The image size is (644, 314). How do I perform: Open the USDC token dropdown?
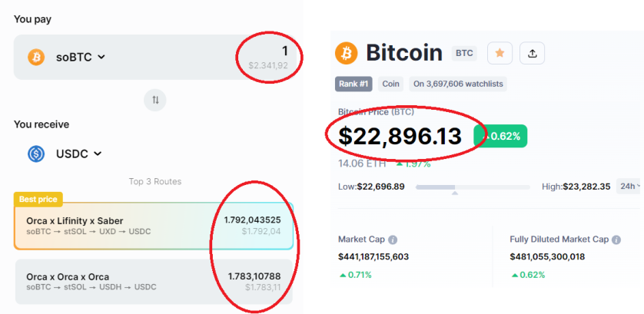click(79, 154)
